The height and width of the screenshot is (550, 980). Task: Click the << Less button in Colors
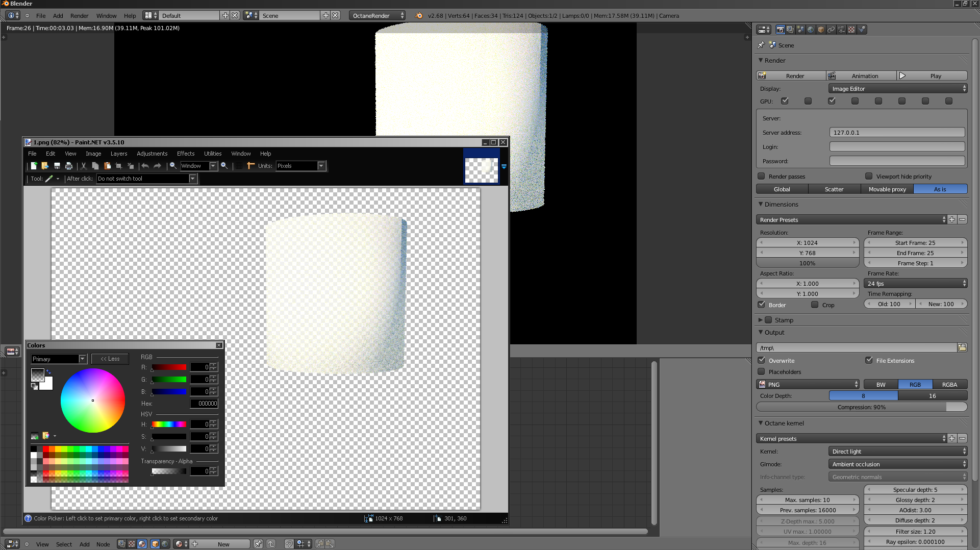110,359
